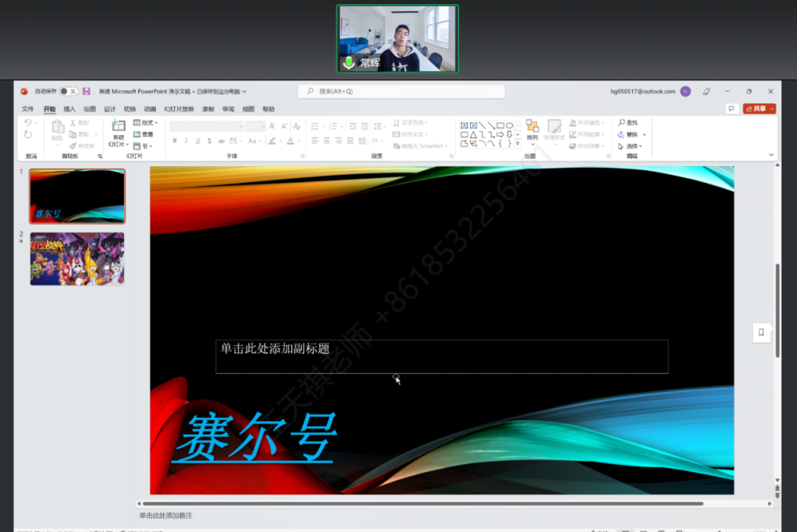Open the Align Text (对齐文本) dropdown
This screenshot has height=532, width=797.
pos(410,134)
